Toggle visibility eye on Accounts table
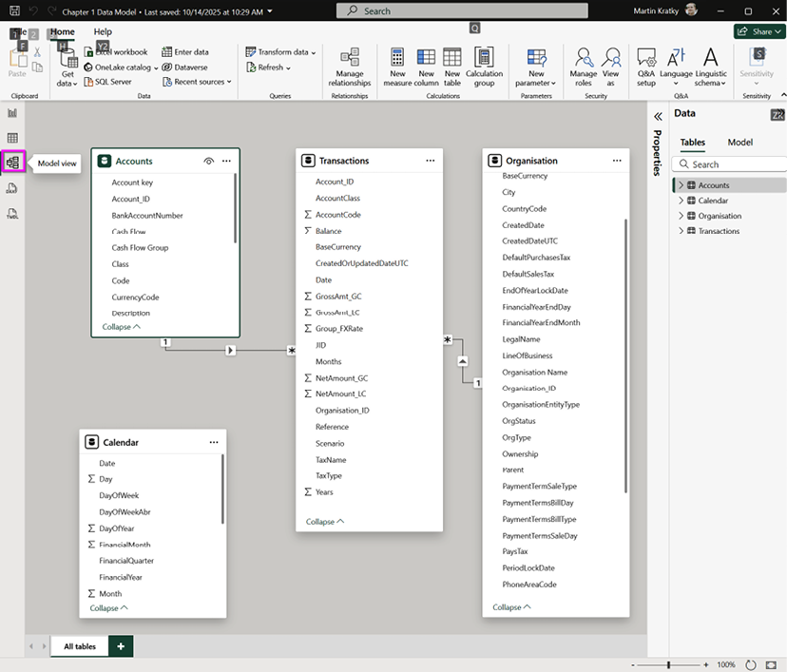787x672 pixels. (208, 162)
